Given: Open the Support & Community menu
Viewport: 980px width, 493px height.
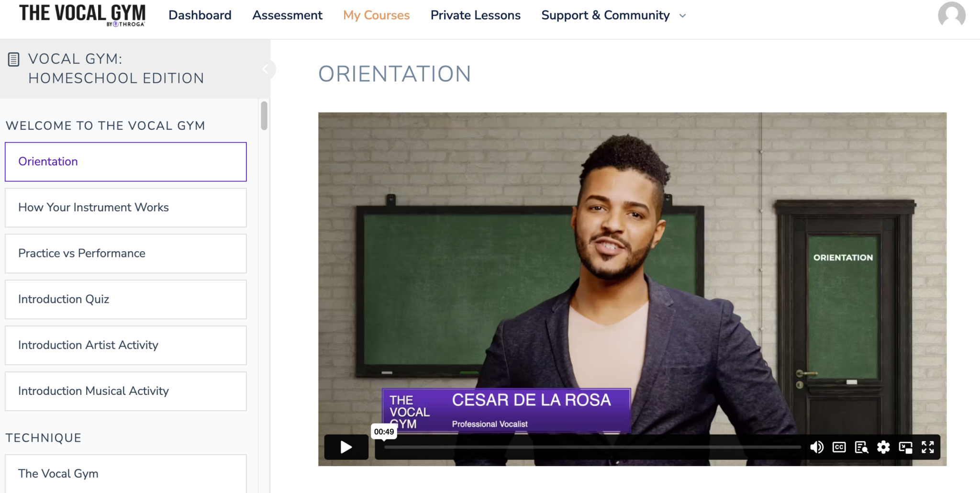Looking at the screenshot, I should [605, 15].
